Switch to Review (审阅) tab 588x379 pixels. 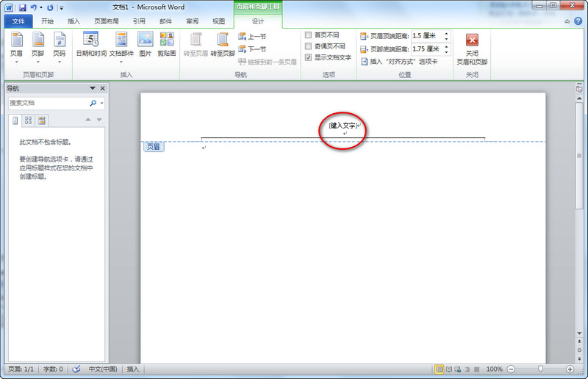click(193, 21)
